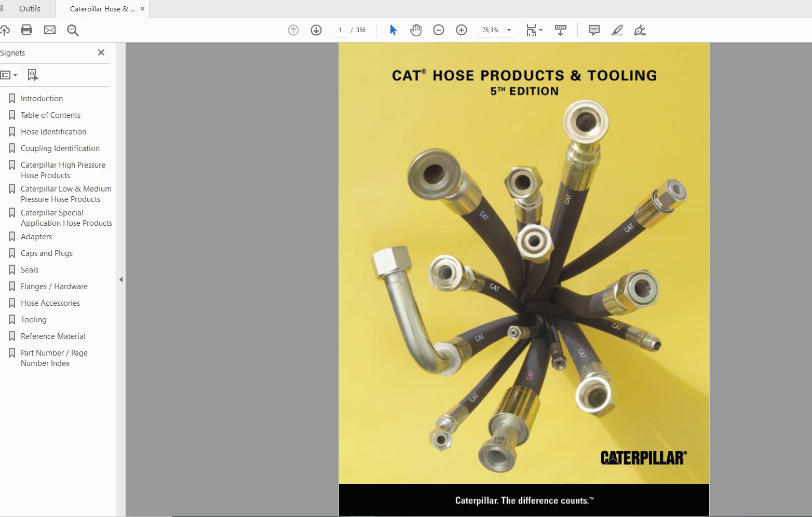Open Caterpillar Special Application Hose Products bookmark
This screenshot has width=812, height=517.
coord(66,218)
